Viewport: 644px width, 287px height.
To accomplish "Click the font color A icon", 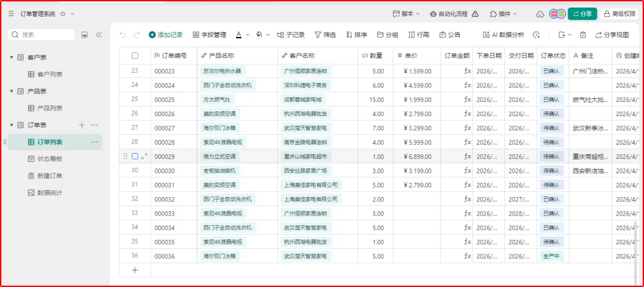I will (x=239, y=35).
